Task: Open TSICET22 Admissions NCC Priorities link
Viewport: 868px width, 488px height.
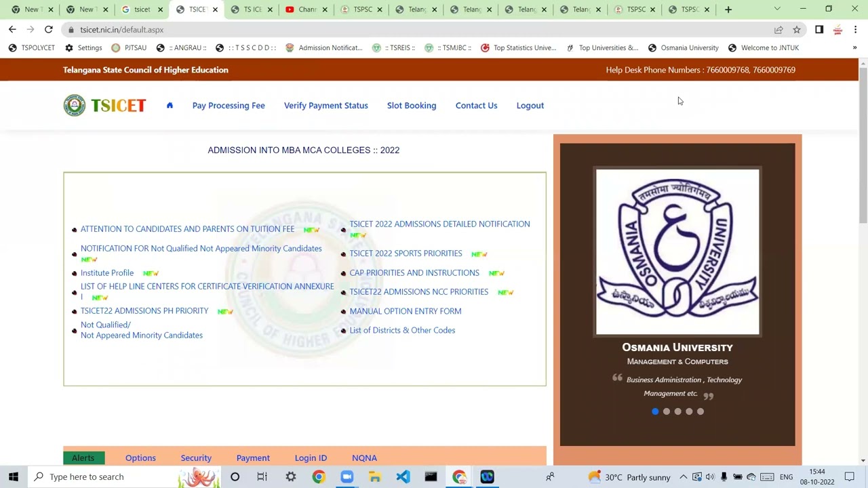Action: [418, 291]
